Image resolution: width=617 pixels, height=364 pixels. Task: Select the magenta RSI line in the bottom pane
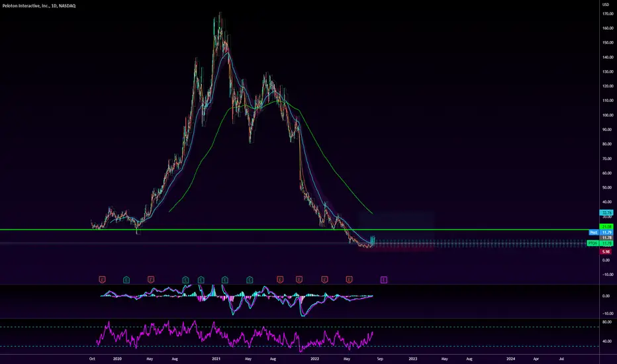coord(234,336)
